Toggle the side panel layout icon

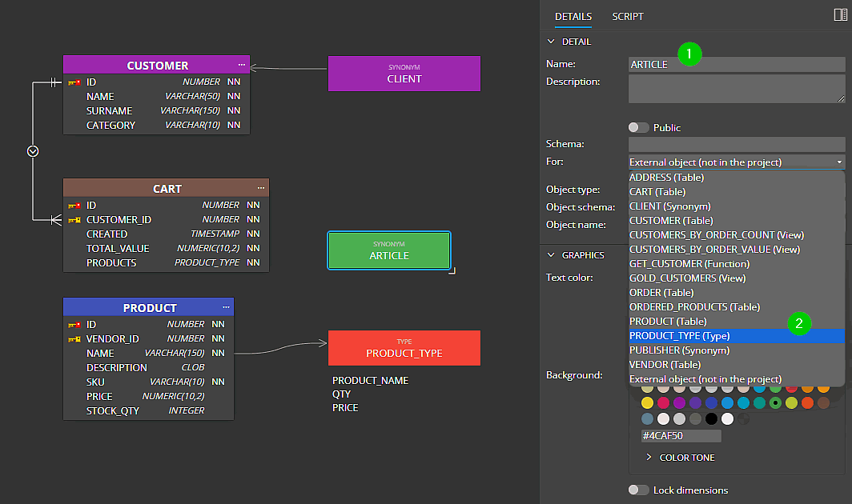click(x=839, y=15)
